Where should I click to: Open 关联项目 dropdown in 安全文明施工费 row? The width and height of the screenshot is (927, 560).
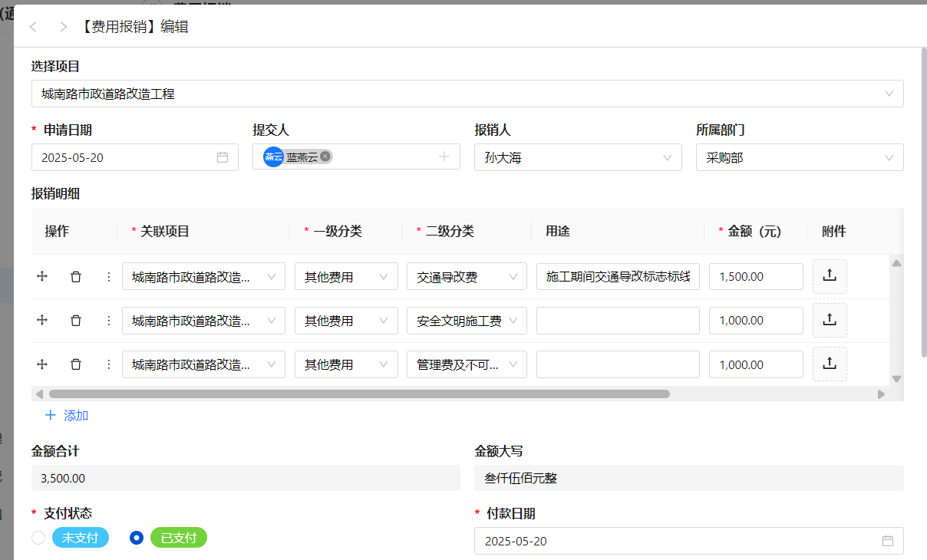click(x=203, y=321)
